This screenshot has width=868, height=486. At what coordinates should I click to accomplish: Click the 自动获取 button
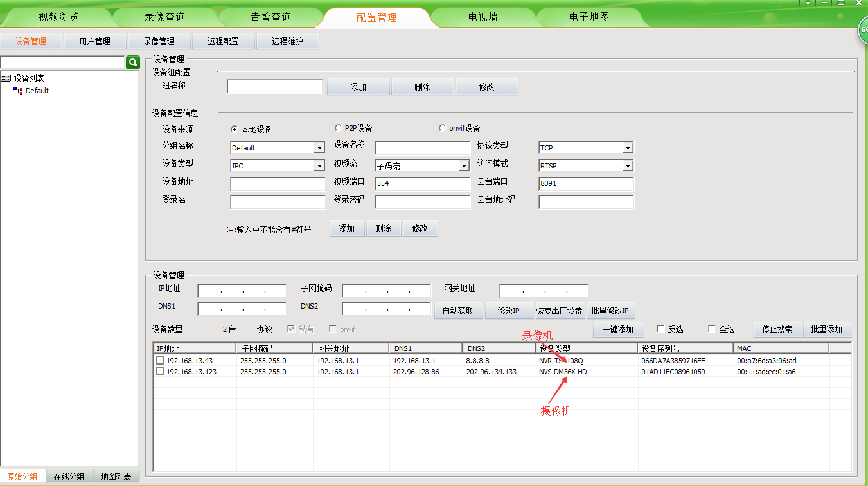point(459,310)
